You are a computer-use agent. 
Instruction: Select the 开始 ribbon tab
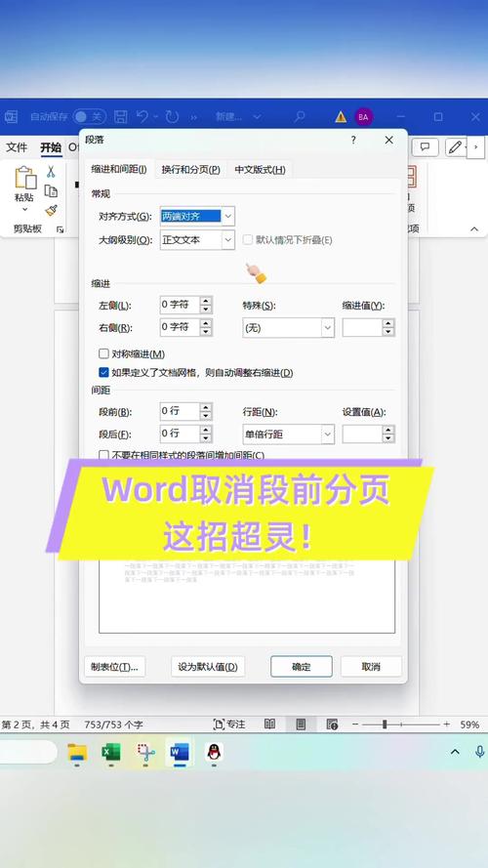tap(51, 147)
